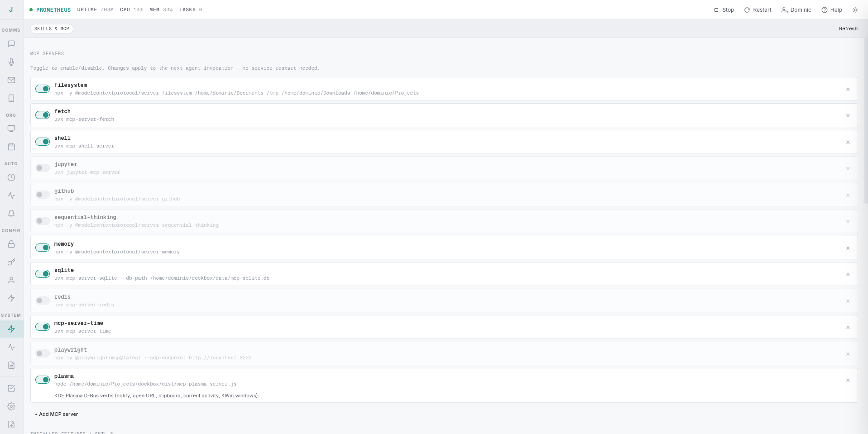Disable the sqlite server toggle

pyautogui.click(x=43, y=274)
